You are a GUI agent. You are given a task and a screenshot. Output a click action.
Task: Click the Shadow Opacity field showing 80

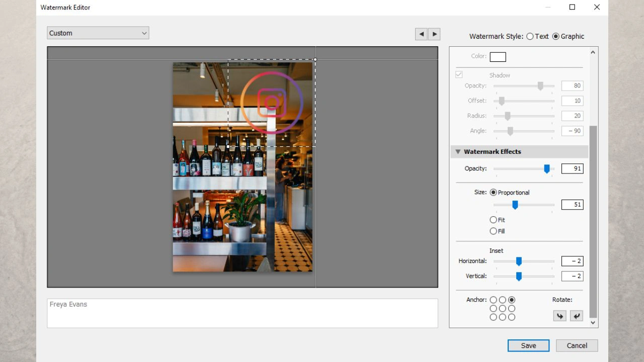pos(572,85)
